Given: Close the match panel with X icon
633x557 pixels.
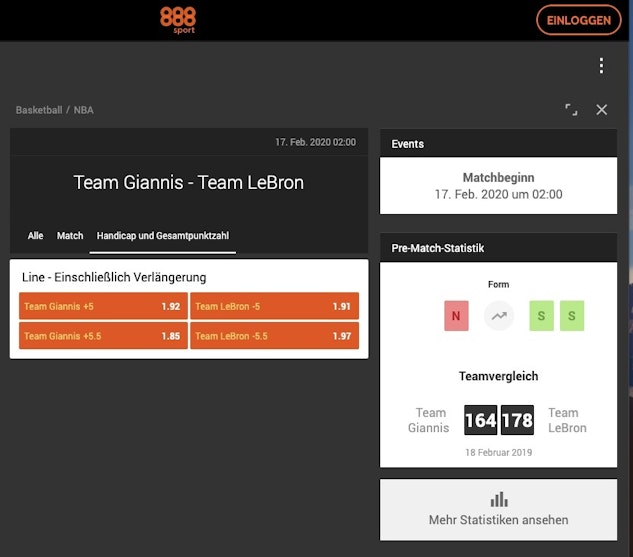Looking at the screenshot, I should [x=602, y=109].
